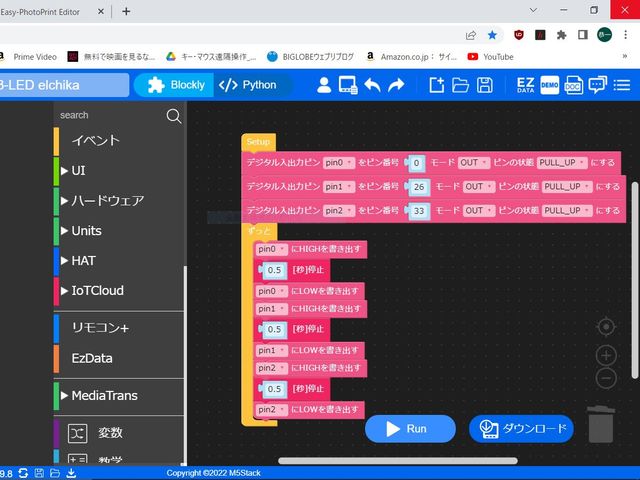
Task: Switch to Blockly mode
Action: 175,85
